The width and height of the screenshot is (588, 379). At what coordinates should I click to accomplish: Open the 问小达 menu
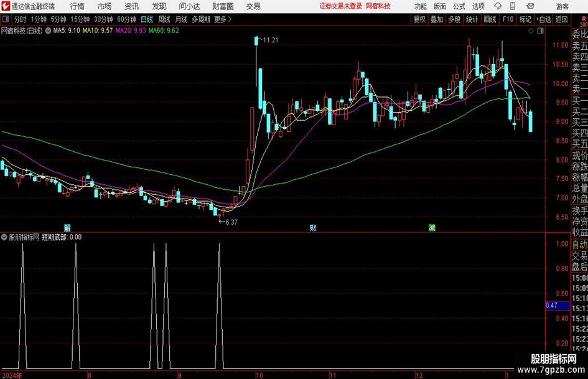(189, 6)
